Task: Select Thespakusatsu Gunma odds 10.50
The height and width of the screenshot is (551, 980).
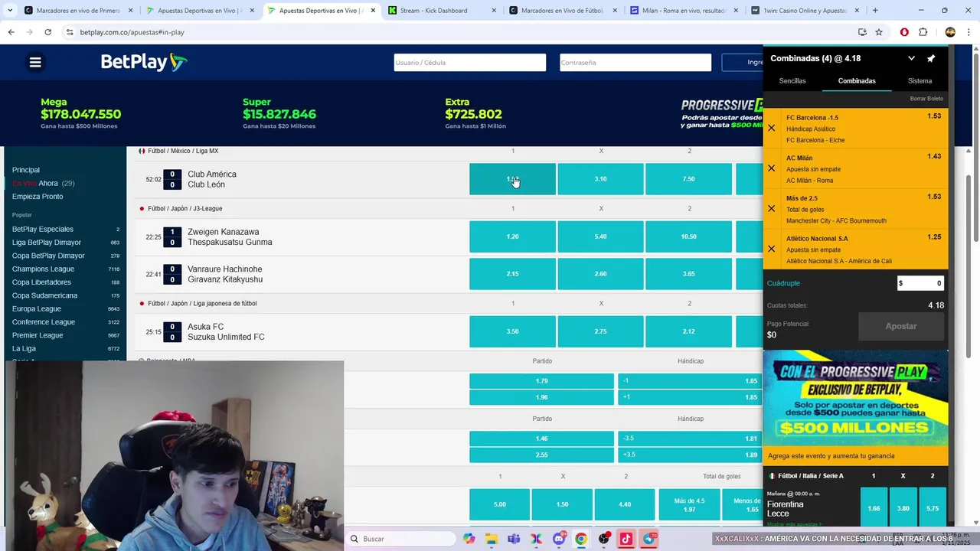Action: click(688, 236)
